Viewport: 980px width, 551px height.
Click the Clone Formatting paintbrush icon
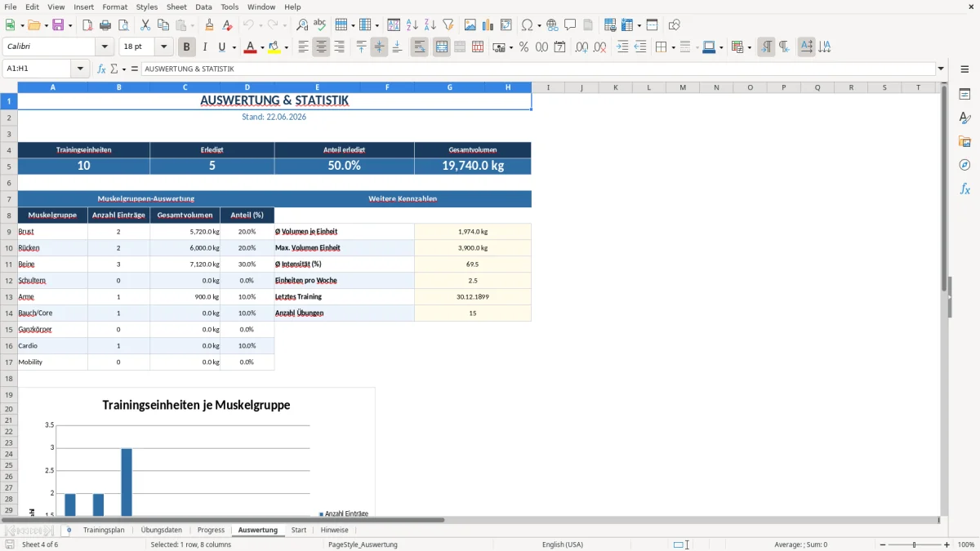(x=210, y=25)
